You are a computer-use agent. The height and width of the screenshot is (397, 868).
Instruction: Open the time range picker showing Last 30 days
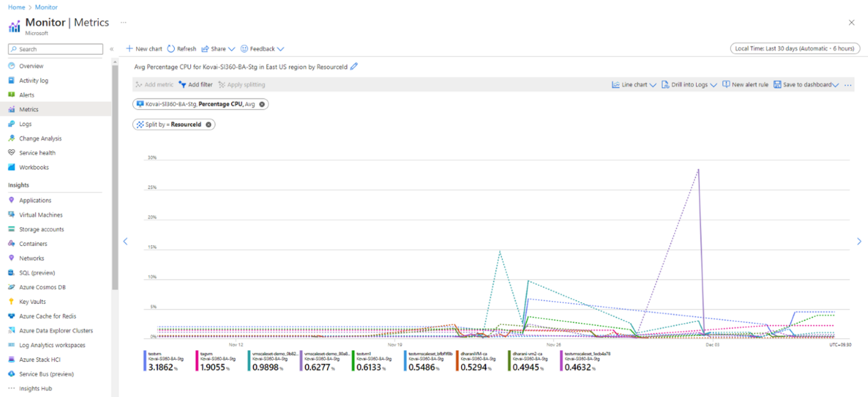pos(794,48)
